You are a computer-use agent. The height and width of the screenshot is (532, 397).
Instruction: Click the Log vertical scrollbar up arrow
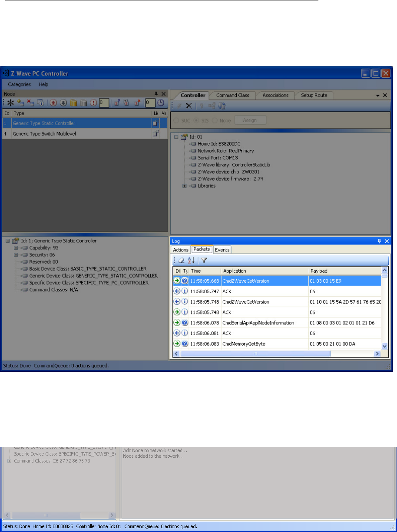384,271
